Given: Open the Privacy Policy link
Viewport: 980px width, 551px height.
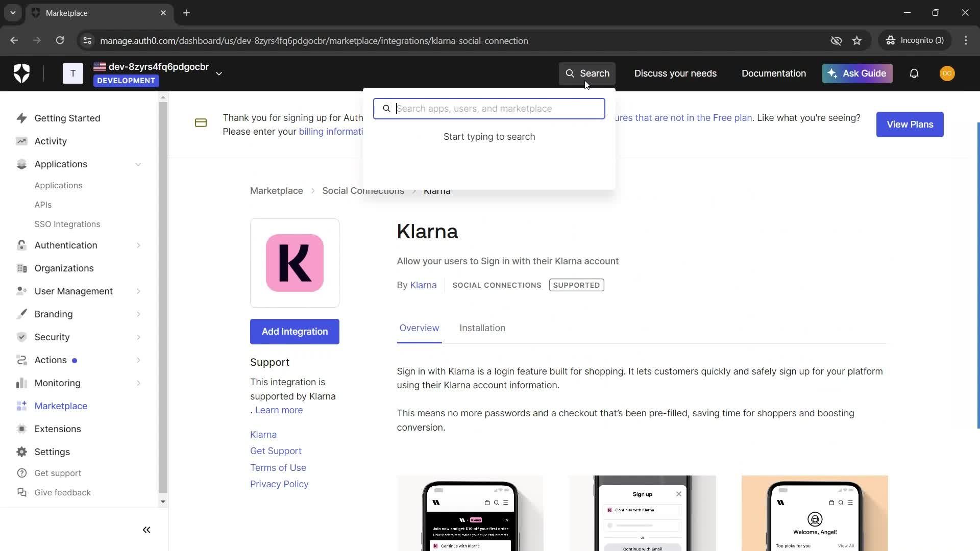Looking at the screenshot, I should [x=279, y=484].
